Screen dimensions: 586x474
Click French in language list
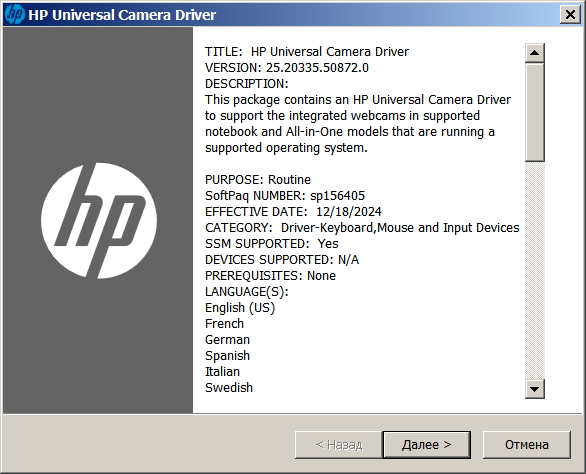click(224, 324)
